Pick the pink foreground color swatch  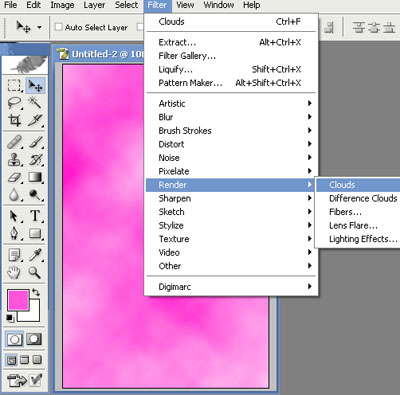17,299
